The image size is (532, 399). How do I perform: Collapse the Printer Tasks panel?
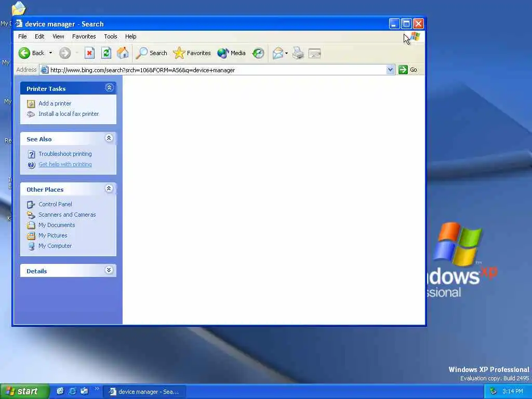click(x=109, y=88)
